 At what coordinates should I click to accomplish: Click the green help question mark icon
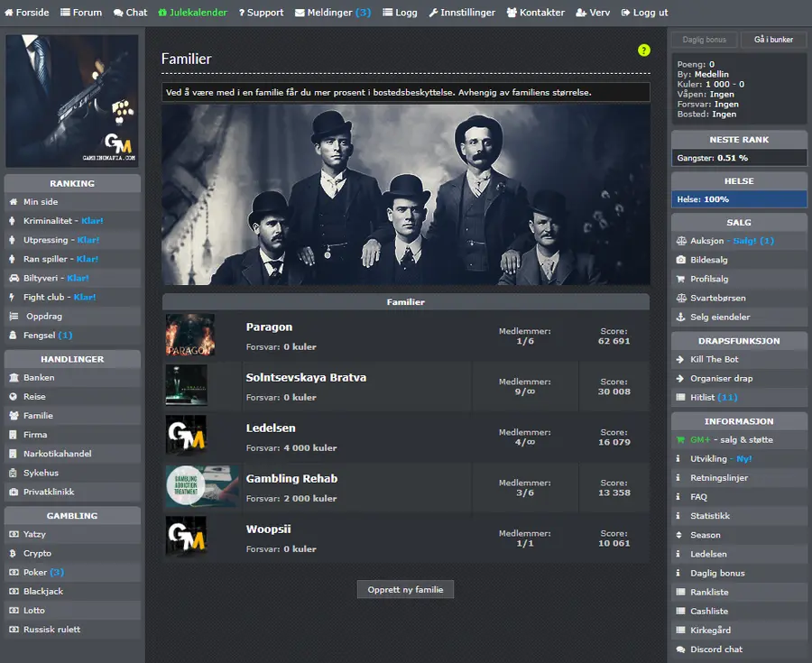pyautogui.click(x=643, y=51)
